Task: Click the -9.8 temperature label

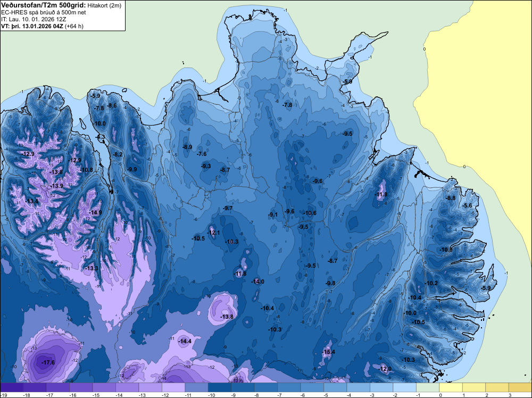Action: point(330,283)
